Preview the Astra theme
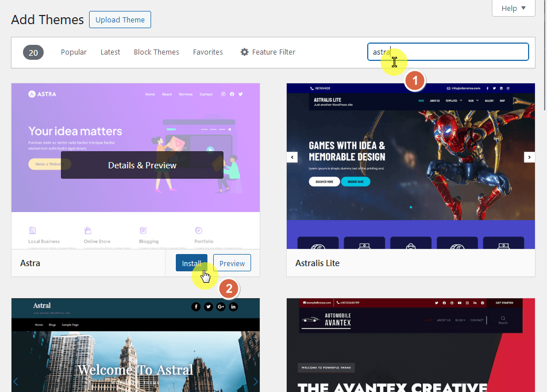This screenshot has height=392, width=547. (232, 263)
